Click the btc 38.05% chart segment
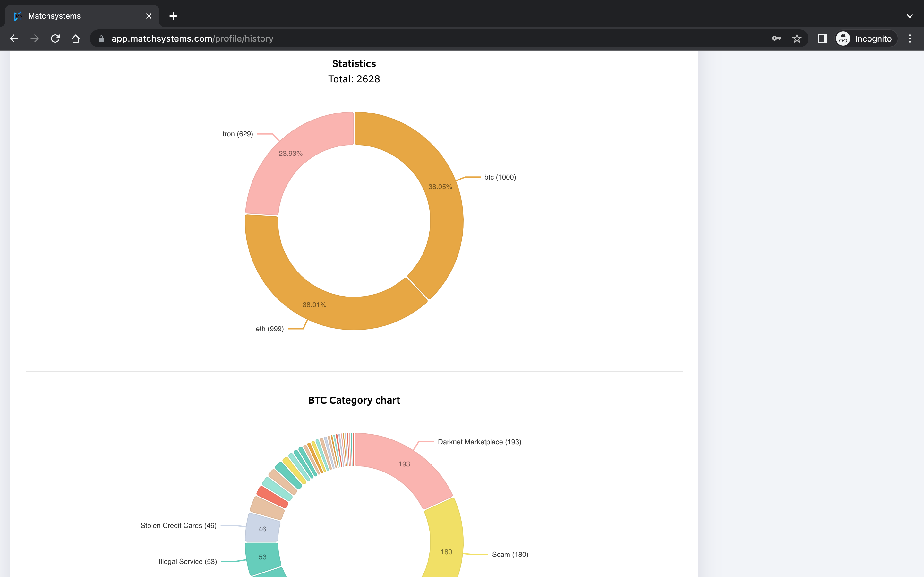This screenshot has height=577, width=924. (439, 187)
